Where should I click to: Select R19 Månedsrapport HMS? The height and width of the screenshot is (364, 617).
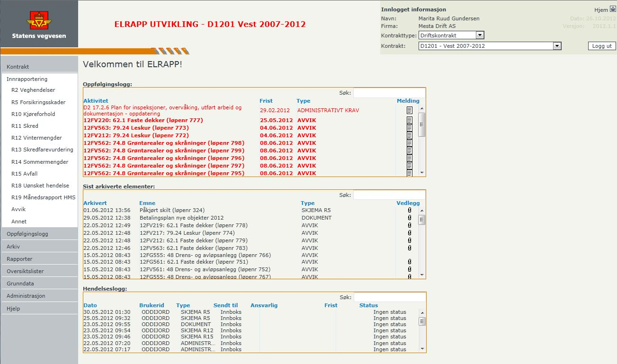(43, 197)
